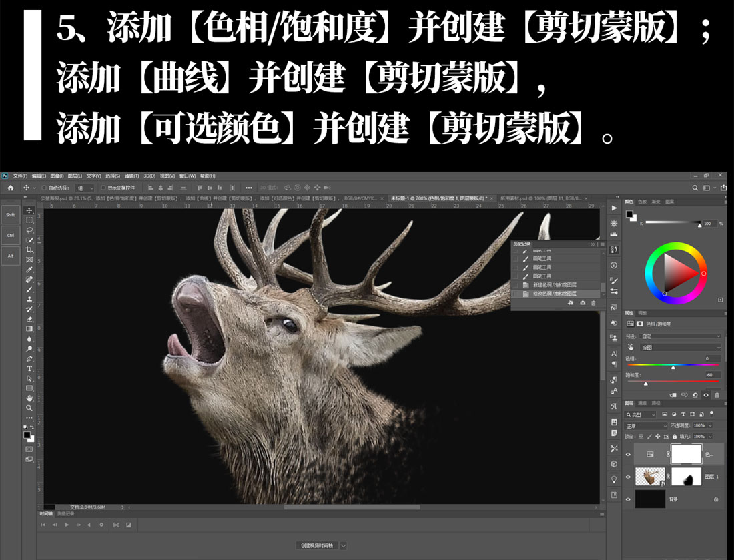Screen dimensions: 734x560
Task: Toggle lock transparent pixels in Layers panel
Action: click(641, 436)
